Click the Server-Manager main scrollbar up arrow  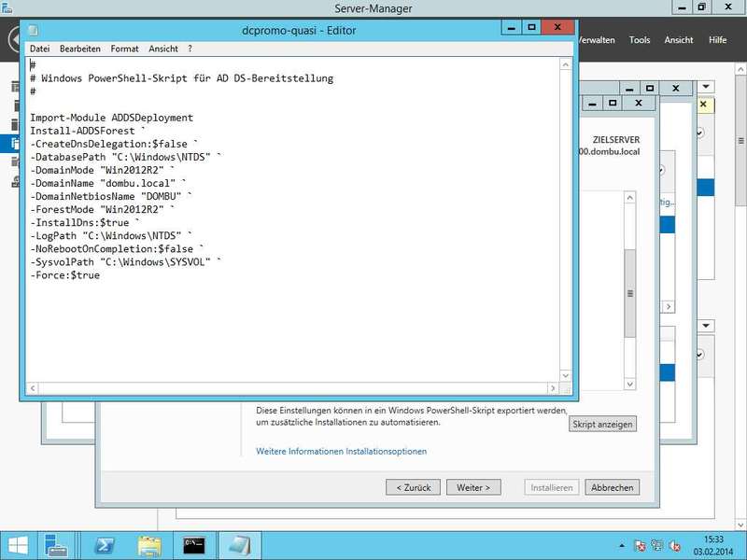(740, 69)
